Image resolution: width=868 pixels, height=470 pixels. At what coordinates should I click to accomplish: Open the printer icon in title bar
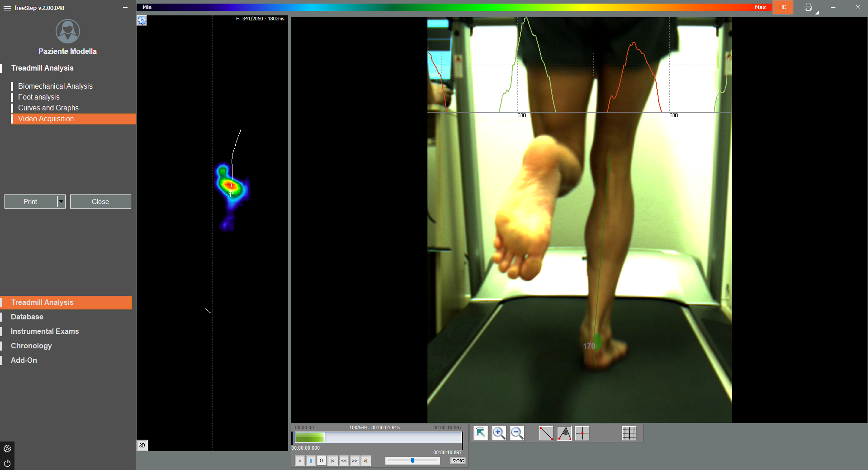click(x=808, y=7)
